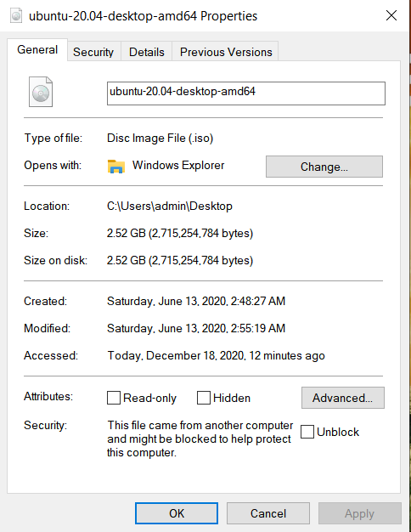The image size is (411, 532).
Task: Click the Size value 2.52 GB
Action: 180,233
